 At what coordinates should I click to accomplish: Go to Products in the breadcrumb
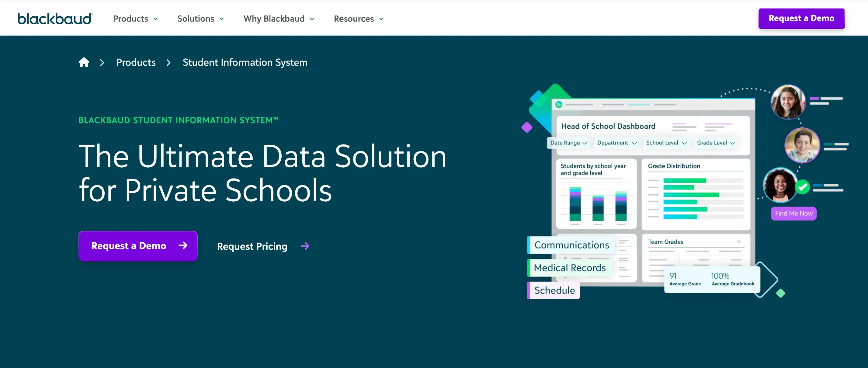point(136,62)
